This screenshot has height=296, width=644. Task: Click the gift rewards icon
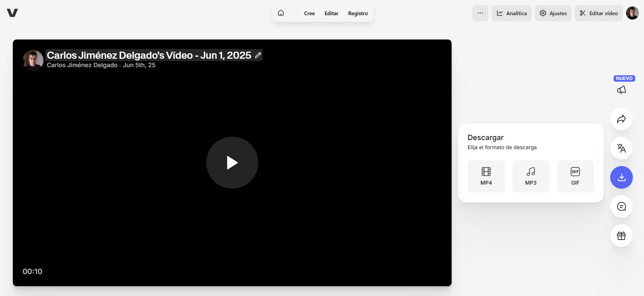tap(621, 236)
